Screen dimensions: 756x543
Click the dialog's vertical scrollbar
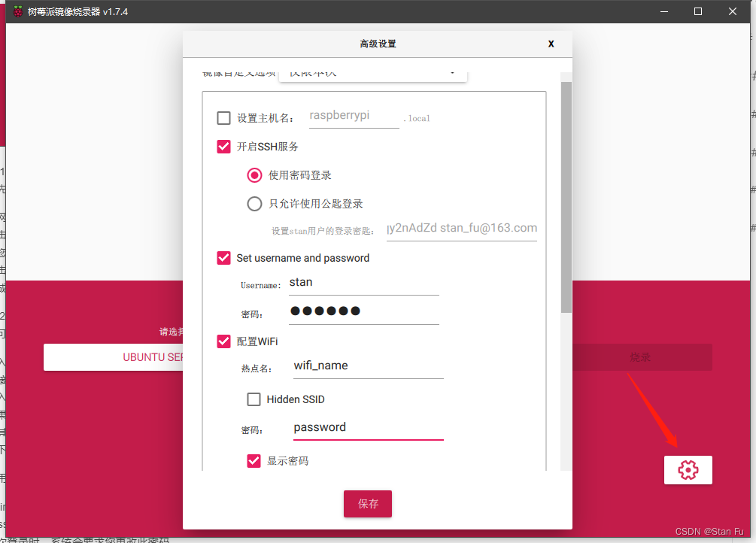566,196
